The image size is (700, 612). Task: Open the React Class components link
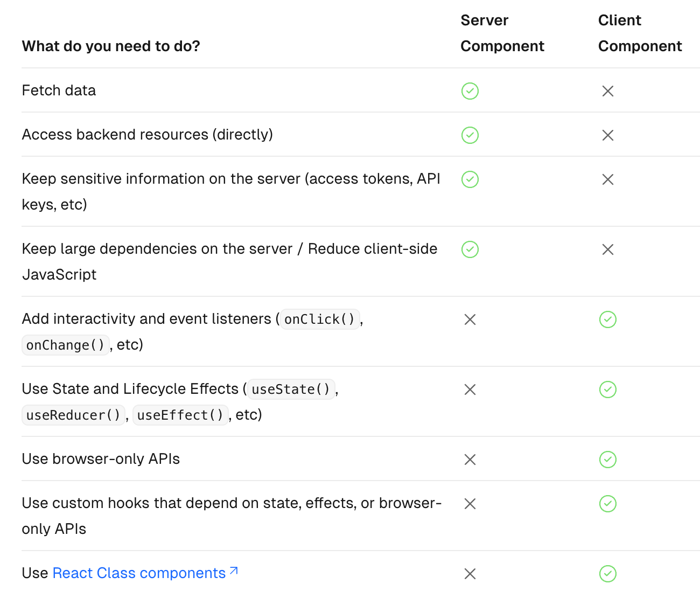139,573
